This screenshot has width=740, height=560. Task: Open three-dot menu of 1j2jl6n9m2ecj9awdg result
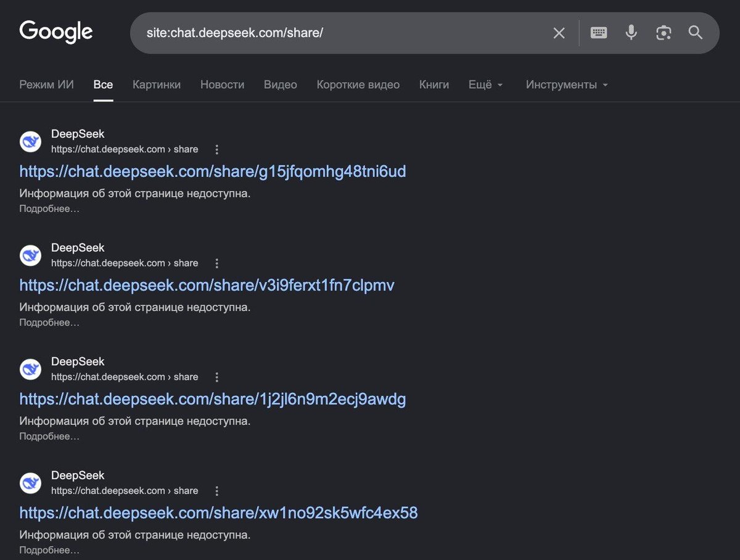pos(216,377)
